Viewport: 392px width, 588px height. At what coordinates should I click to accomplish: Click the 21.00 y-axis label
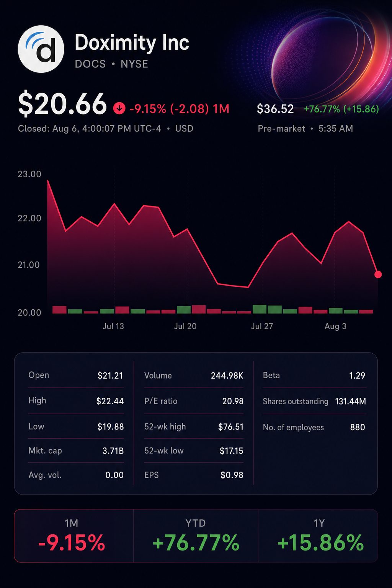tap(29, 265)
